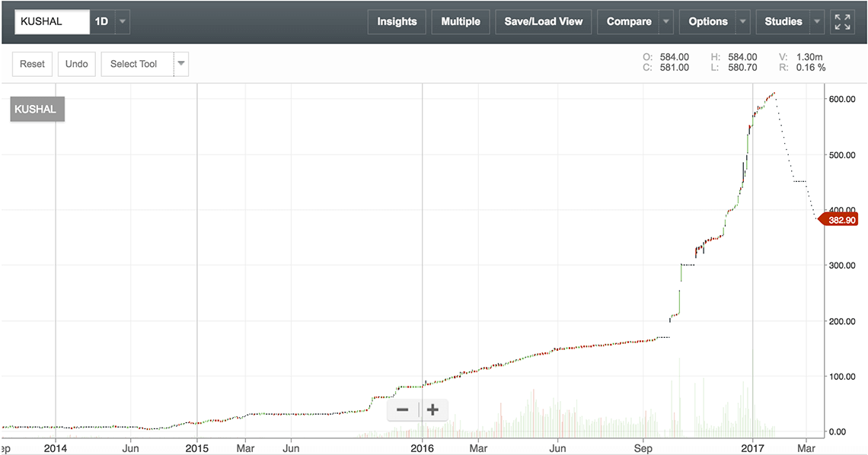The image size is (868, 455).
Task: Click the red 382.90 price marker
Action: pos(838,220)
